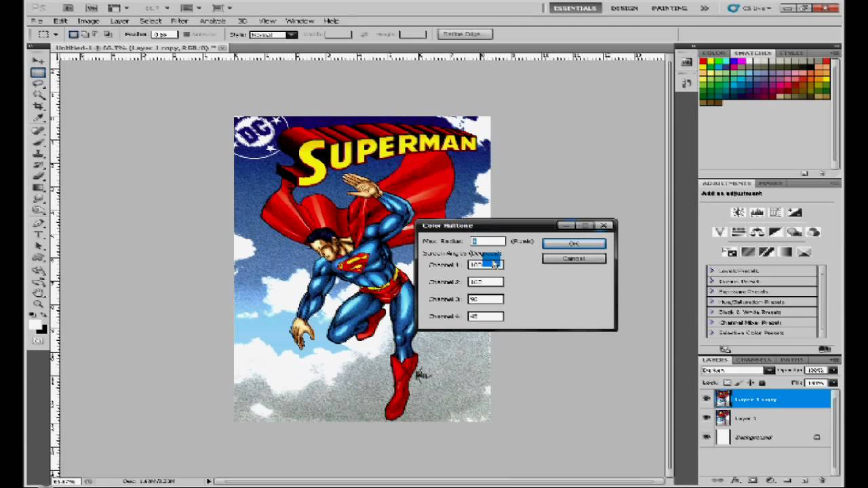
Task: Add a Brightness/Contrast adjustment
Action: pyautogui.click(x=738, y=212)
